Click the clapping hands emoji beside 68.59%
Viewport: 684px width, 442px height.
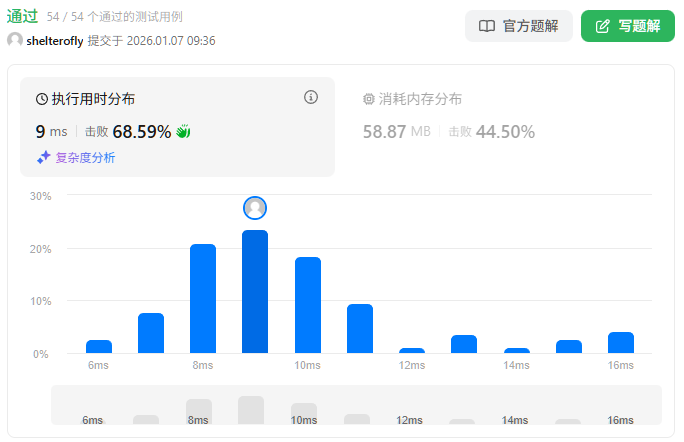[183, 131]
